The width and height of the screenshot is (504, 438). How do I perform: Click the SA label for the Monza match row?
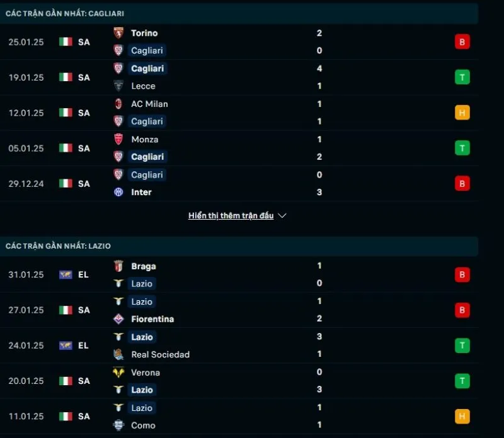(84, 149)
